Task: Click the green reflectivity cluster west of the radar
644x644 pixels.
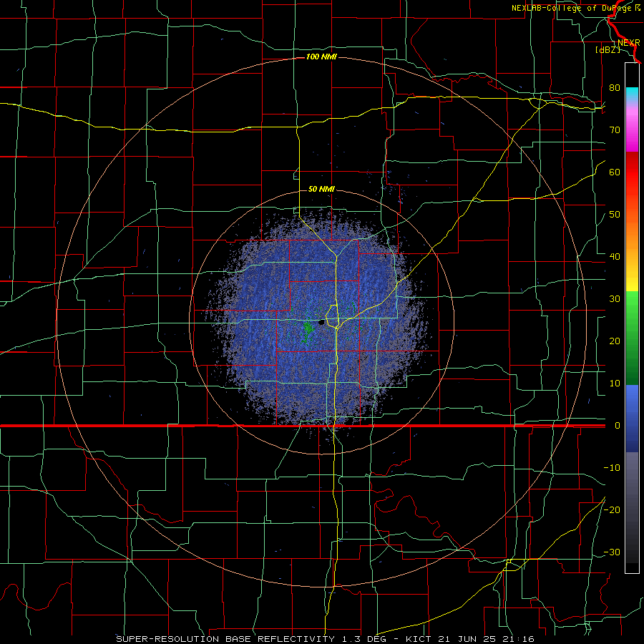Action: tap(308, 328)
